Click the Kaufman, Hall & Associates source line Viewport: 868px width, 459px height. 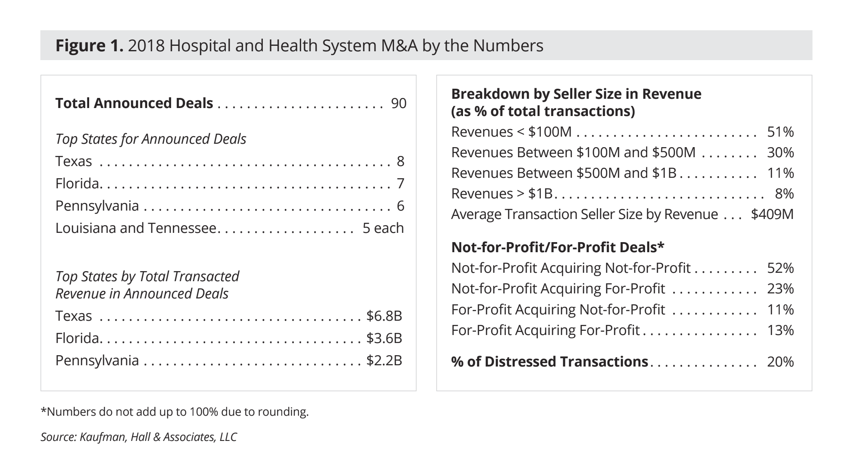click(x=139, y=437)
